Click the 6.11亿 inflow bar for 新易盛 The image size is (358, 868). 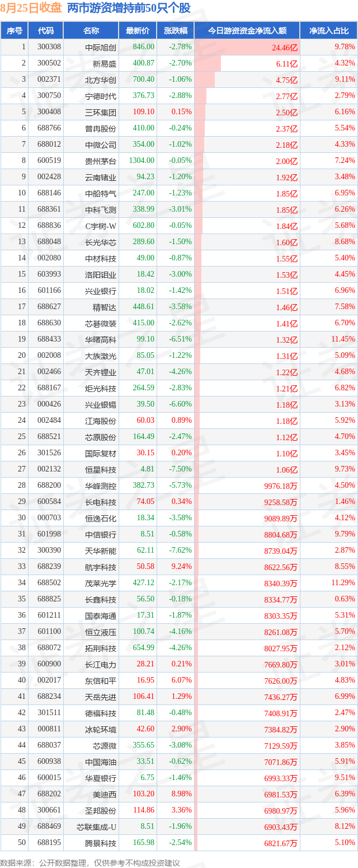click(208, 63)
